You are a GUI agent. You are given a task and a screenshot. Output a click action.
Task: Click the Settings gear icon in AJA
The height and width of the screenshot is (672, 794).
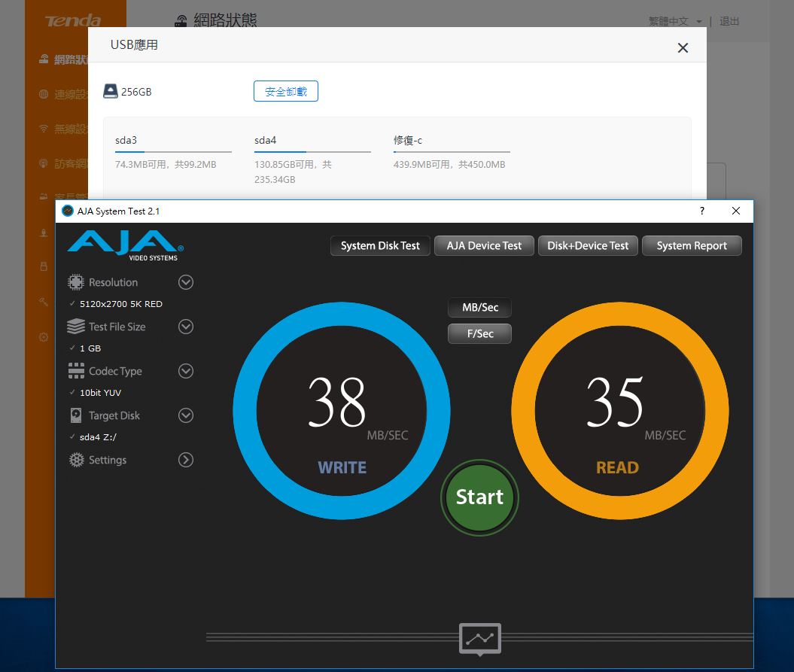point(77,460)
